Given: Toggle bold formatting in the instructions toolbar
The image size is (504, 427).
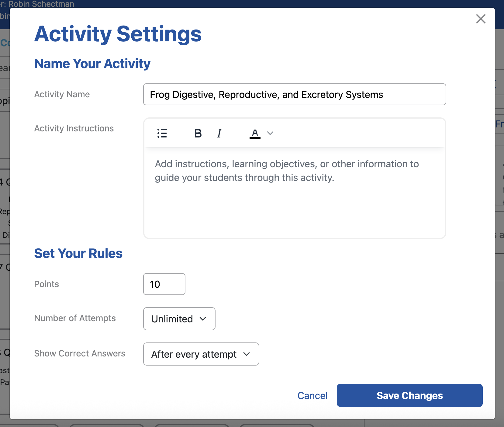Looking at the screenshot, I should click(198, 133).
